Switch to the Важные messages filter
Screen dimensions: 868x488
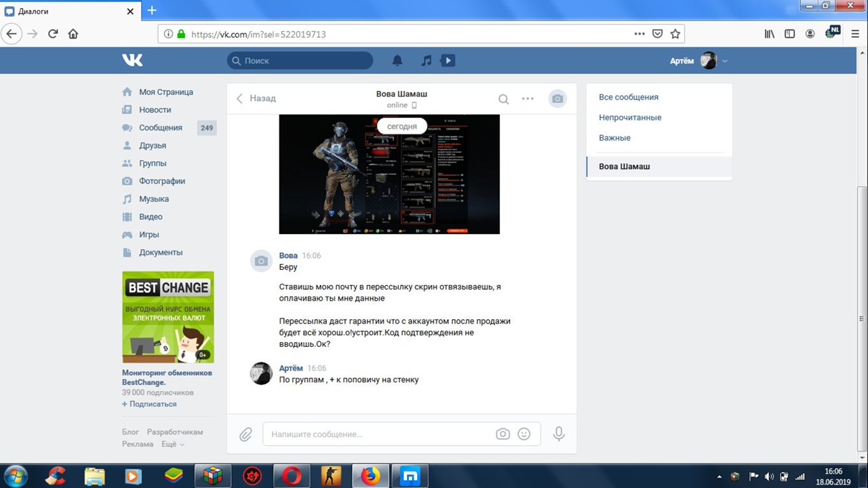[614, 138]
